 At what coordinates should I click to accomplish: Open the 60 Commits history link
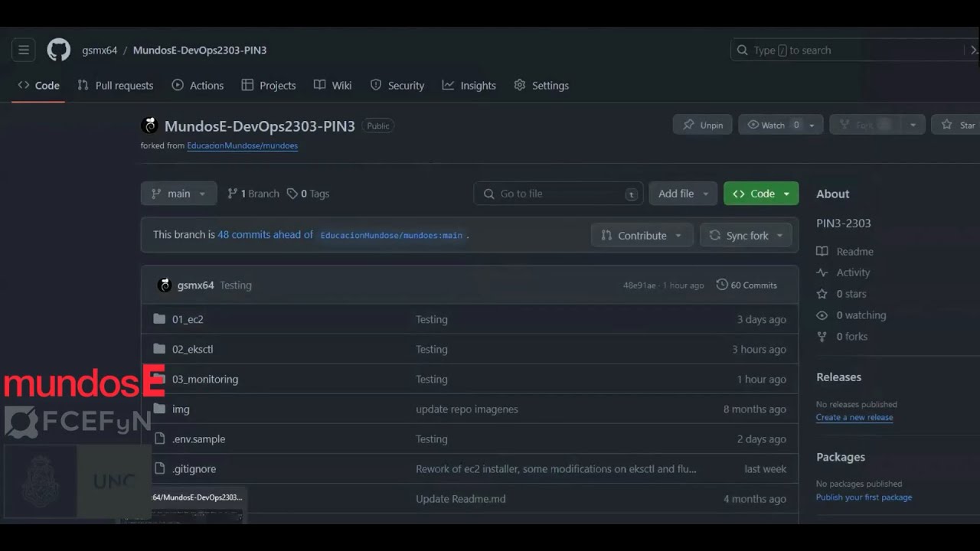[746, 285]
